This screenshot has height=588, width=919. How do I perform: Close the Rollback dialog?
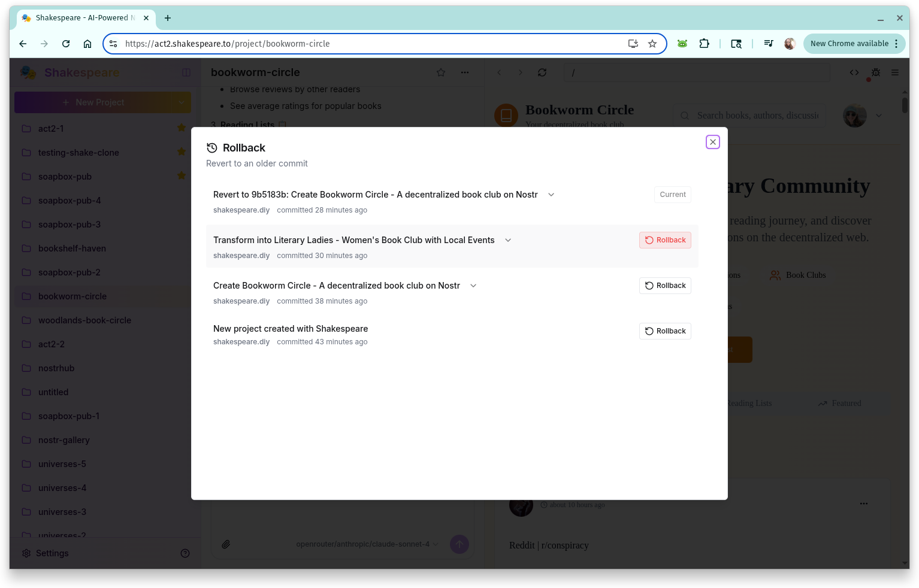[712, 142]
